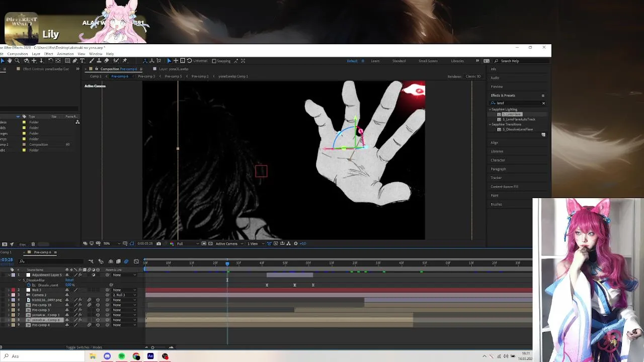
Task: Click Reset on S_DissolveBlur effect
Action: click(x=69, y=280)
